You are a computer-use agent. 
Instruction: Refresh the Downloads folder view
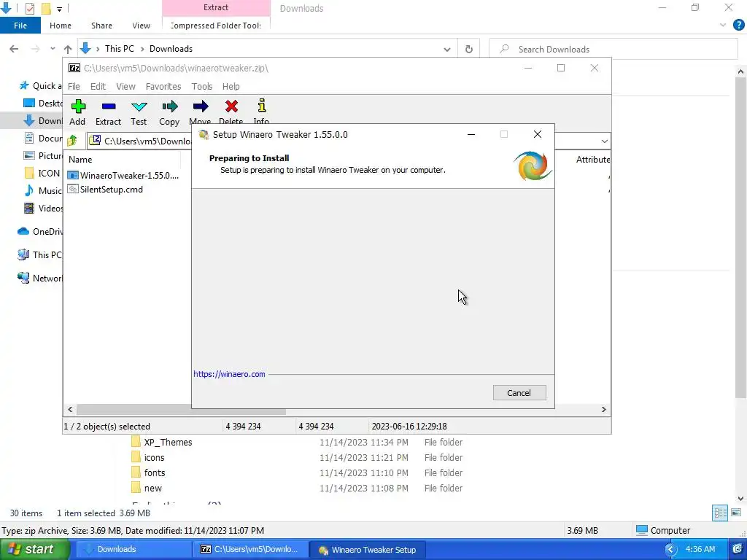click(x=469, y=49)
